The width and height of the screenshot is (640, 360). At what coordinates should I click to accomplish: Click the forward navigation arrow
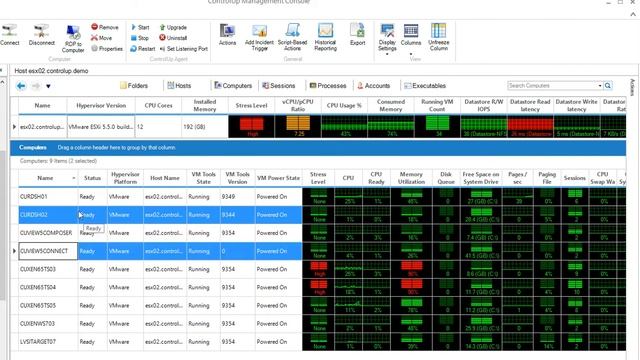click(36, 86)
